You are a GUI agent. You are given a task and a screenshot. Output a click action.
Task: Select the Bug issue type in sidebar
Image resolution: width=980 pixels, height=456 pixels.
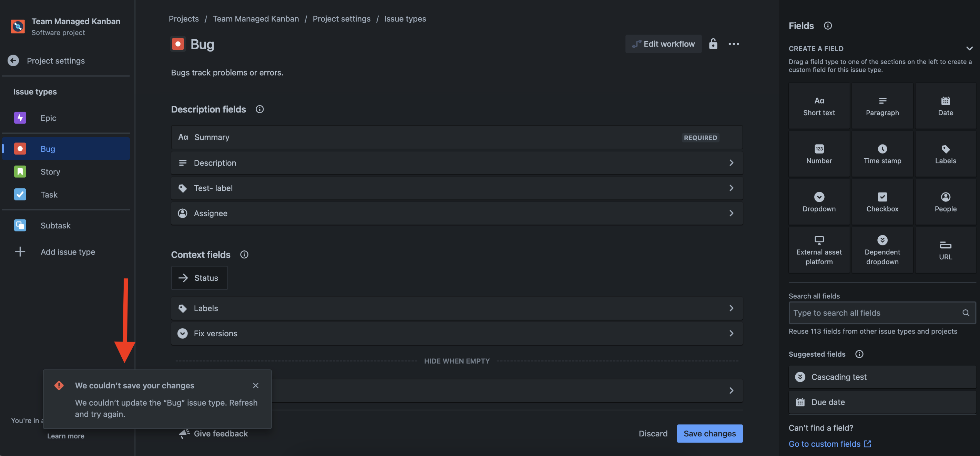(66, 149)
